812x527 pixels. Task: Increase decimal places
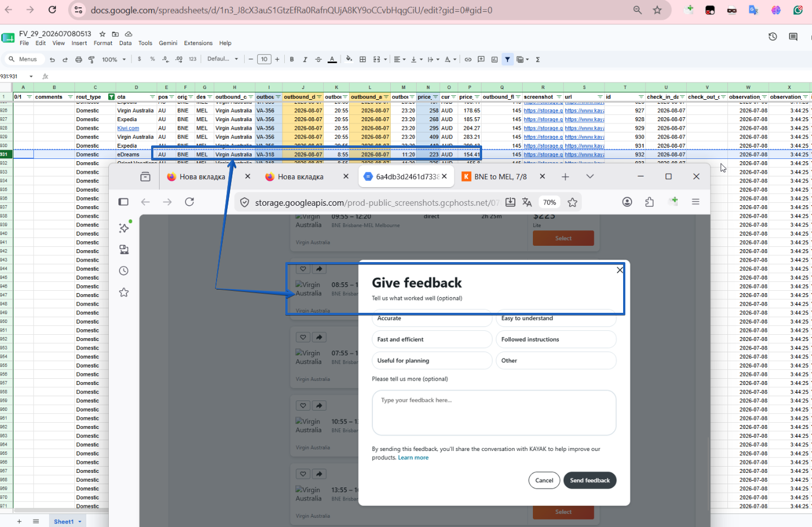point(179,59)
